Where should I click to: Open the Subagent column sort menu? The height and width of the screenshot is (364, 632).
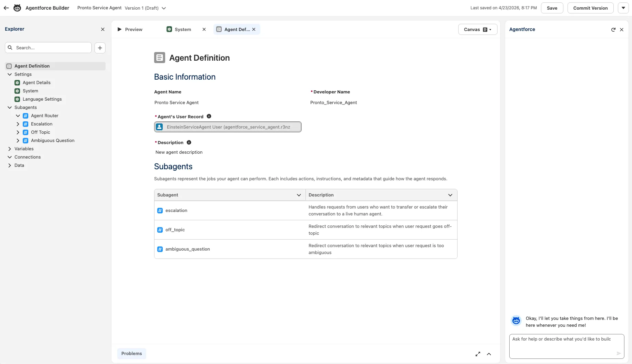tap(299, 195)
